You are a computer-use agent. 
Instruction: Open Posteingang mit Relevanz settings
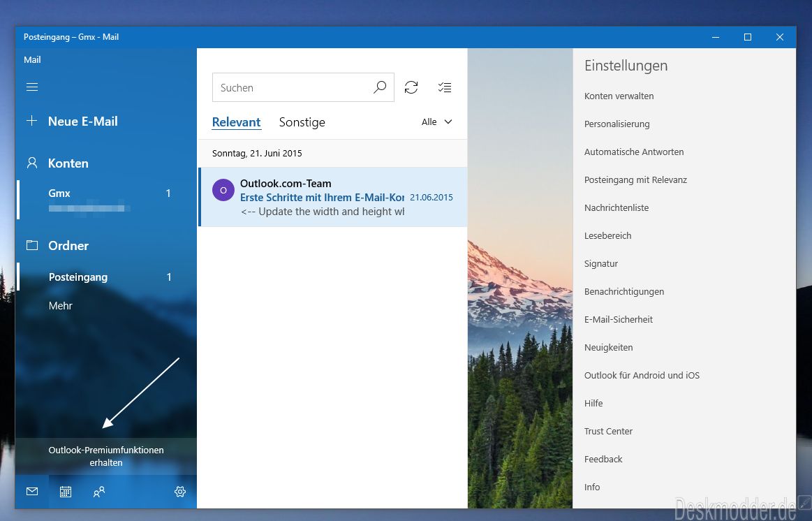click(635, 179)
